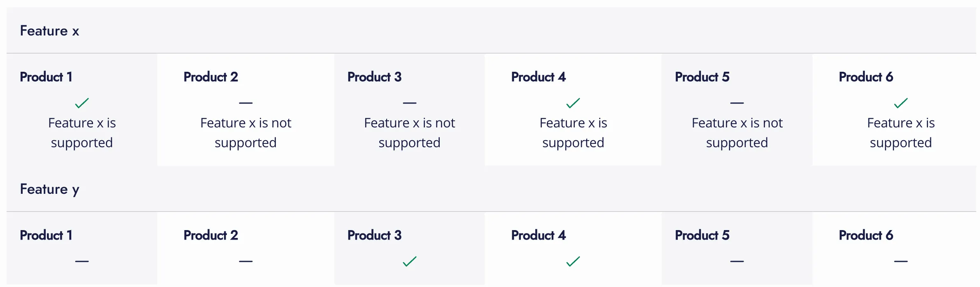Image resolution: width=980 pixels, height=287 pixels.
Task: Click the dash icon under Product 1 Feature y
Action: pos(82,261)
